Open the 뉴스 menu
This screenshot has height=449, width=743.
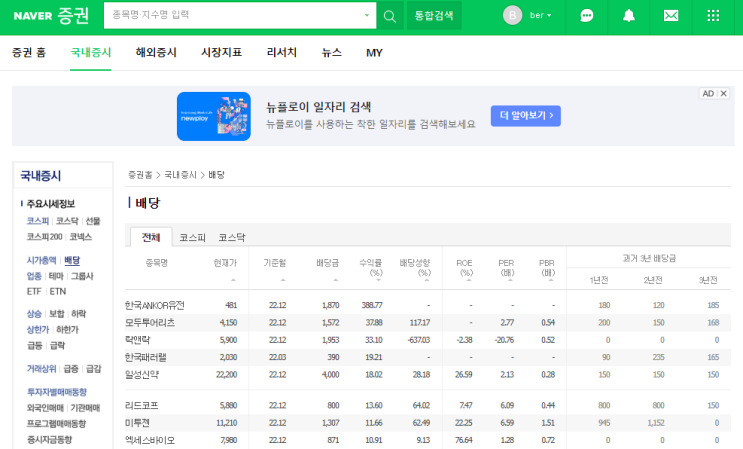tap(332, 53)
